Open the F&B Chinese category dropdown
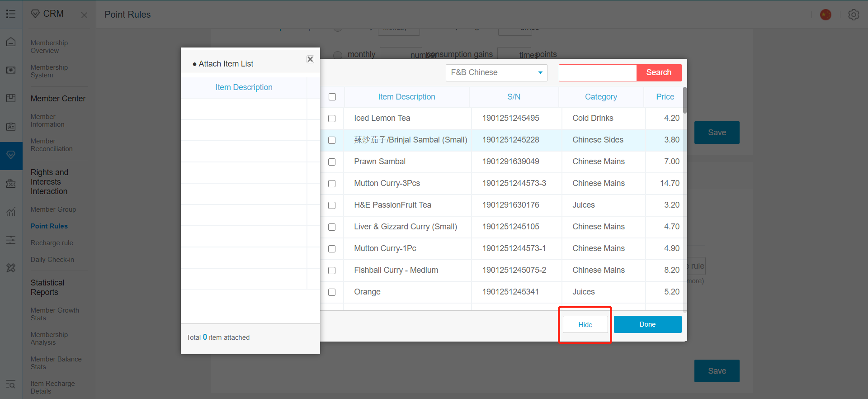This screenshot has height=399, width=868. coord(496,73)
